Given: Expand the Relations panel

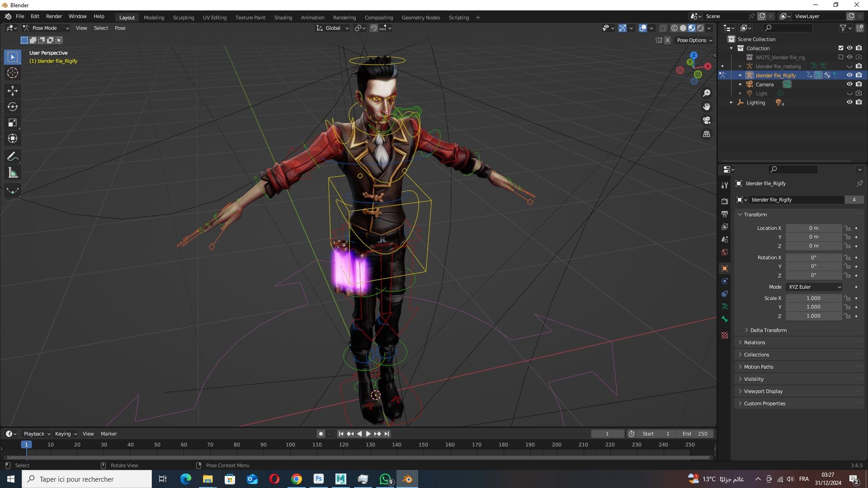Looking at the screenshot, I should pyautogui.click(x=754, y=343).
